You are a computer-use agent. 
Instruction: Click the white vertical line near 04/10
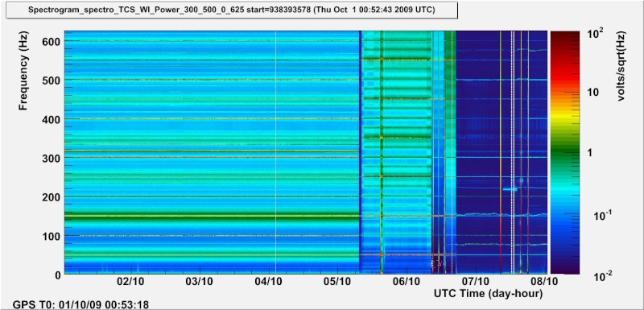(x=275, y=152)
